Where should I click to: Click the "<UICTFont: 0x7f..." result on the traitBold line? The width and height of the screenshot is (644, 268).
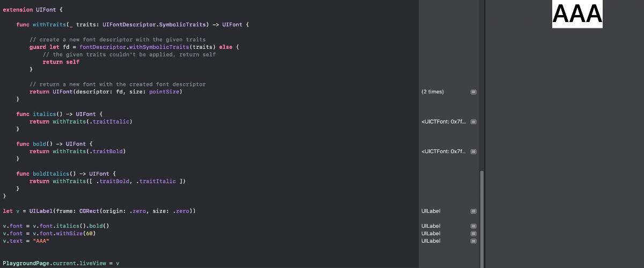click(444, 152)
